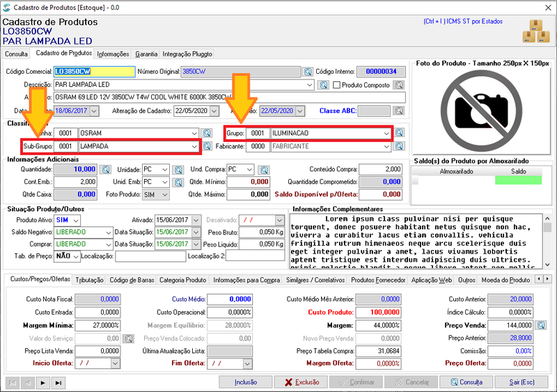Expand the Sub-Grupo LAMPADA dropdown
This screenshot has height=392, width=557.
194,146
